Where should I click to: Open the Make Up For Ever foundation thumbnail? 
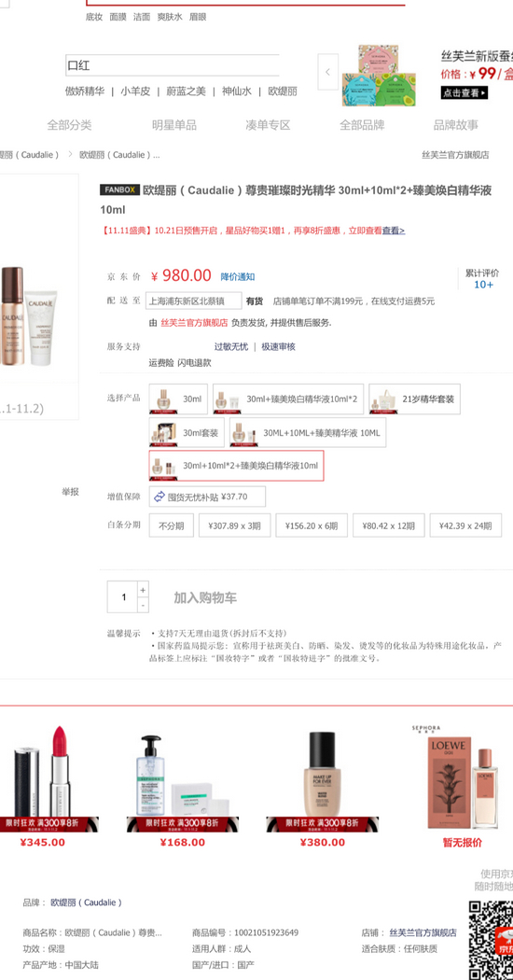click(x=323, y=778)
